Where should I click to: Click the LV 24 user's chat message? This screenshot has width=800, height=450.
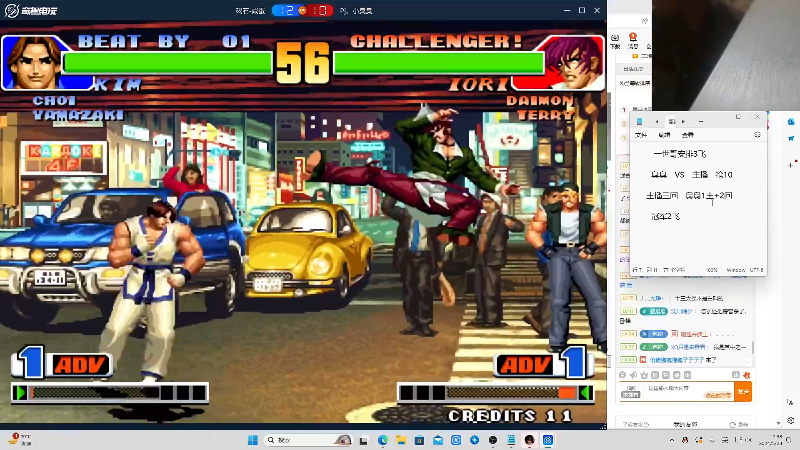(x=679, y=334)
